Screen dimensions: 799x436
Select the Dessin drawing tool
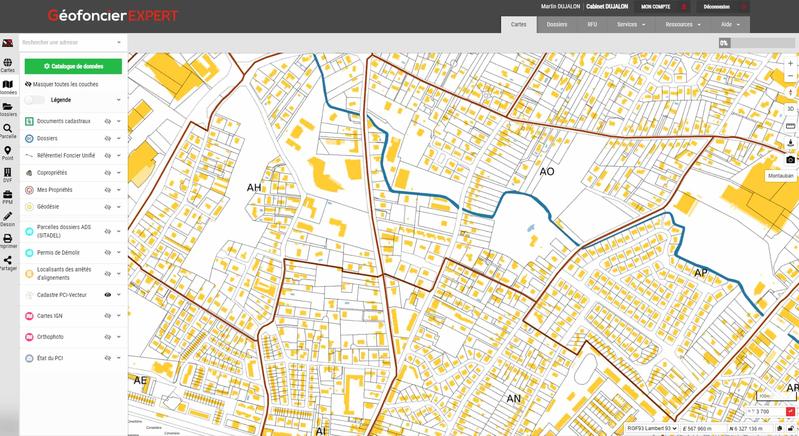[x=7, y=219]
